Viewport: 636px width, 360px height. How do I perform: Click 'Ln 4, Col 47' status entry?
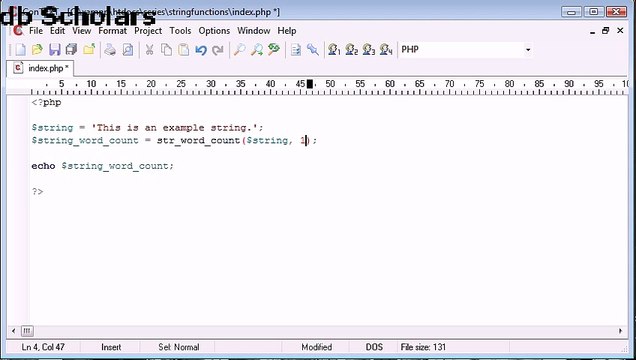coord(43,347)
